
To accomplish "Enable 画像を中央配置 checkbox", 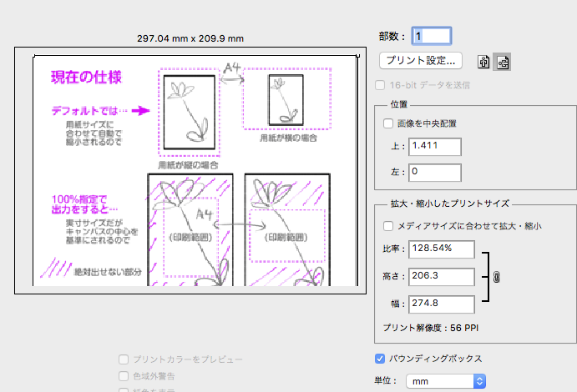I will 388,123.
